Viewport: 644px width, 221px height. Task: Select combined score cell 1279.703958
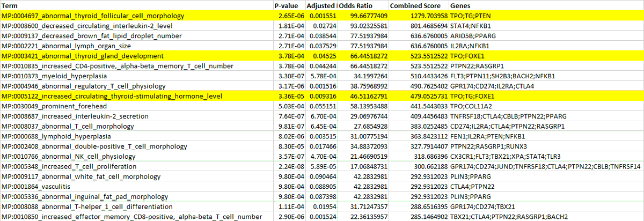click(x=418, y=16)
